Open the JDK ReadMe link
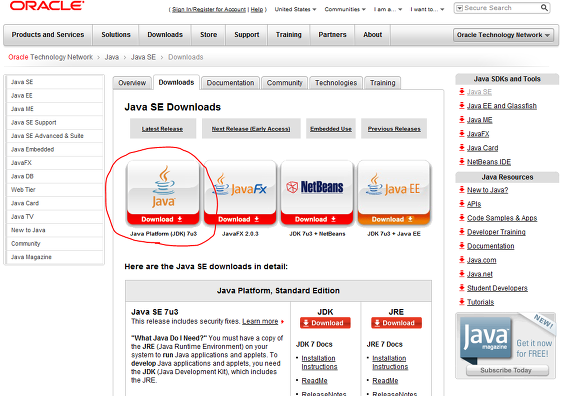This screenshot has height=396, width=580. pyautogui.click(x=314, y=380)
